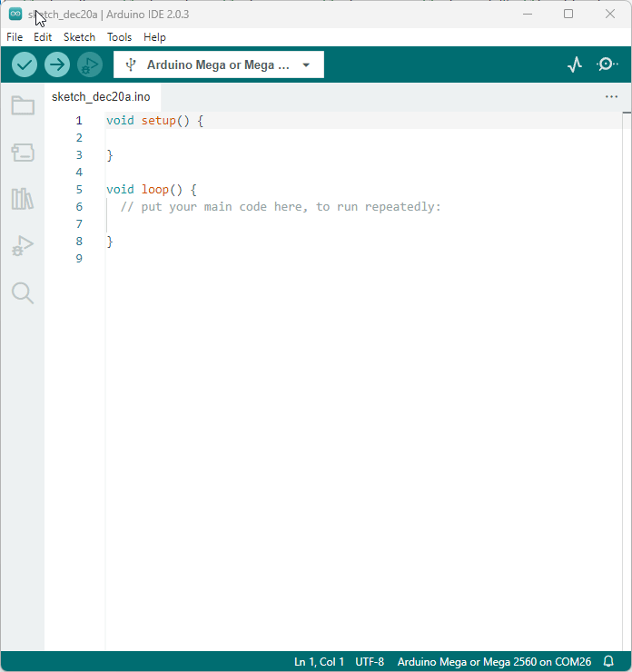Open the Sketchbook folder sidebar icon
This screenshot has width=632, height=672.
(23, 106)
